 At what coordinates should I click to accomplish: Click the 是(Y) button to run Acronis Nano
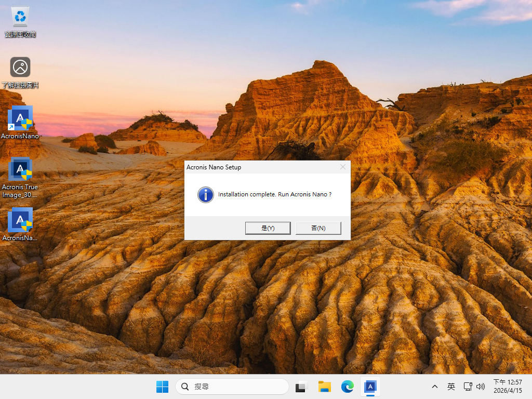pyautogui.click(x=268, y=228)
